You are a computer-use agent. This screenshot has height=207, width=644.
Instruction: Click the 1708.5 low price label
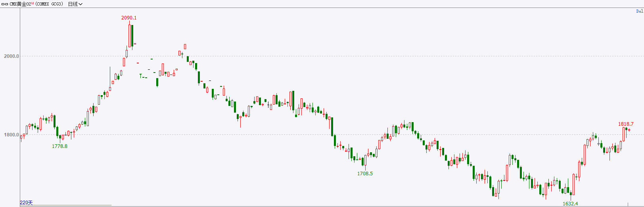pyautogui.click(x=365, y=174)
